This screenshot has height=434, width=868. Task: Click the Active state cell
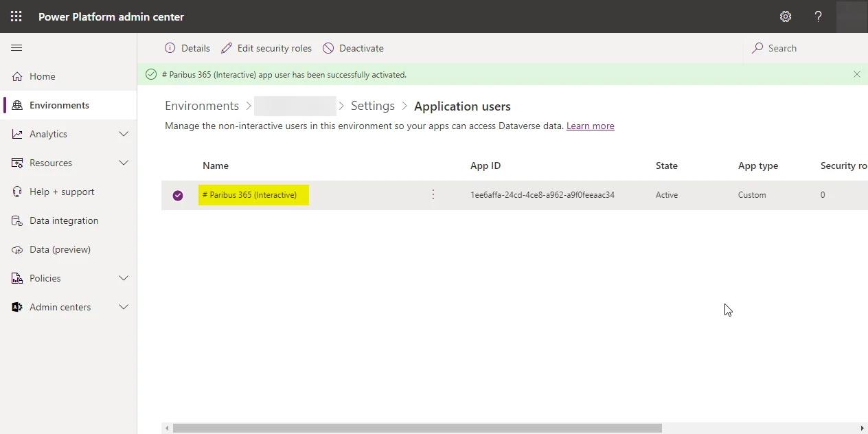[667, 195]
